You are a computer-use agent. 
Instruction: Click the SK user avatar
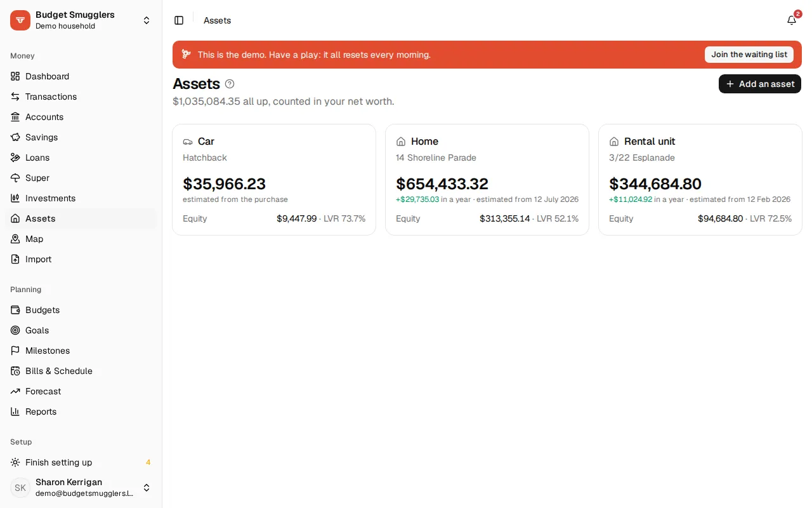(20, 488)
